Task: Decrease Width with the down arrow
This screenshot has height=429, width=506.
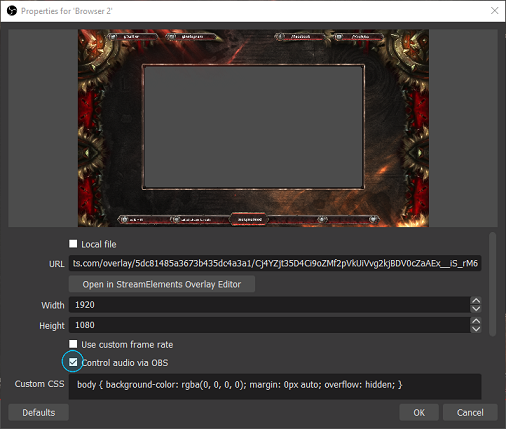Action: coord(476,309)
